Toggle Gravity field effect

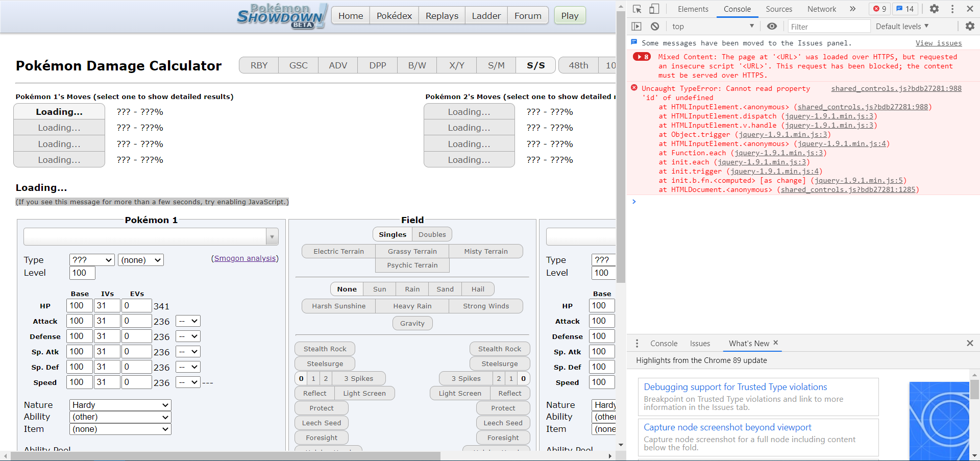[412, 323]
